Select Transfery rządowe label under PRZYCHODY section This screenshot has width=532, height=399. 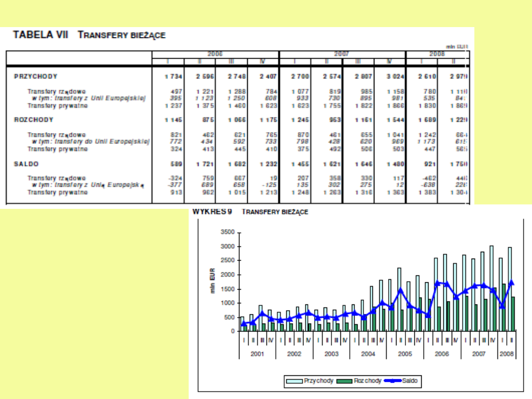57,91
